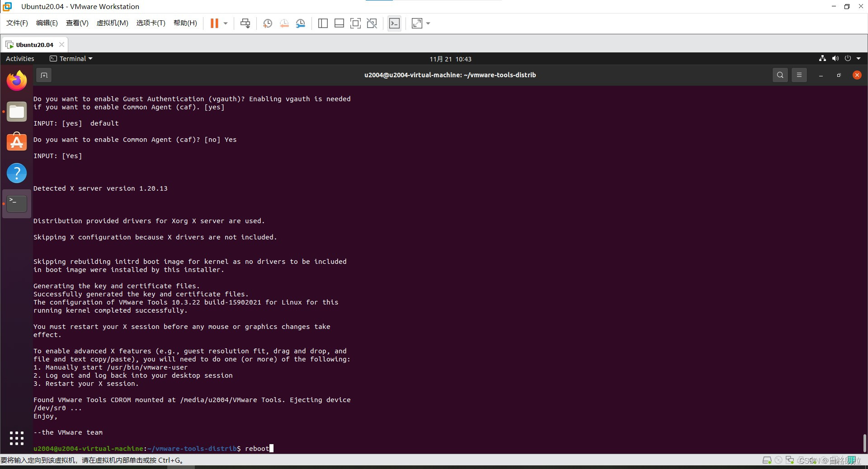Open the 查看(V) menu

coord(77,23)
